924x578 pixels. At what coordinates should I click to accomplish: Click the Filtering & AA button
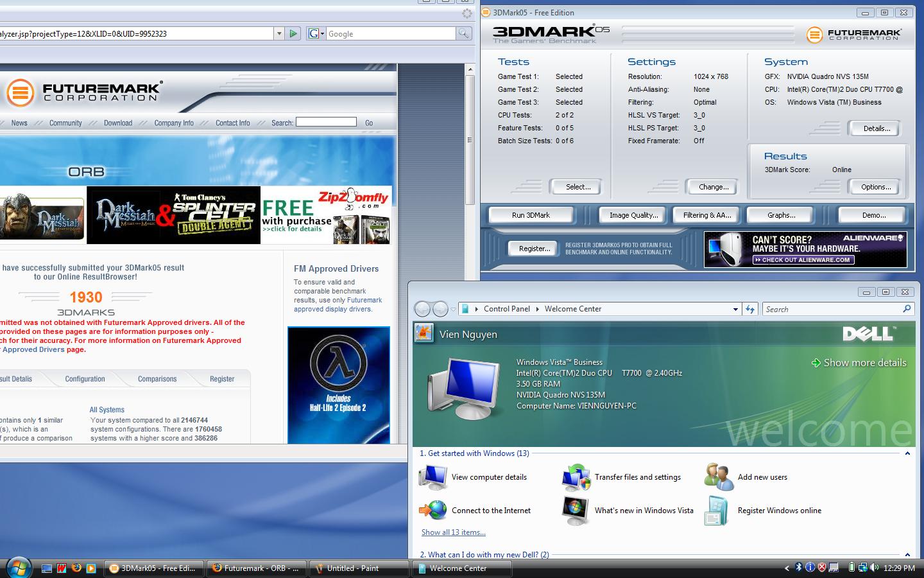click(x=707, y=215)
